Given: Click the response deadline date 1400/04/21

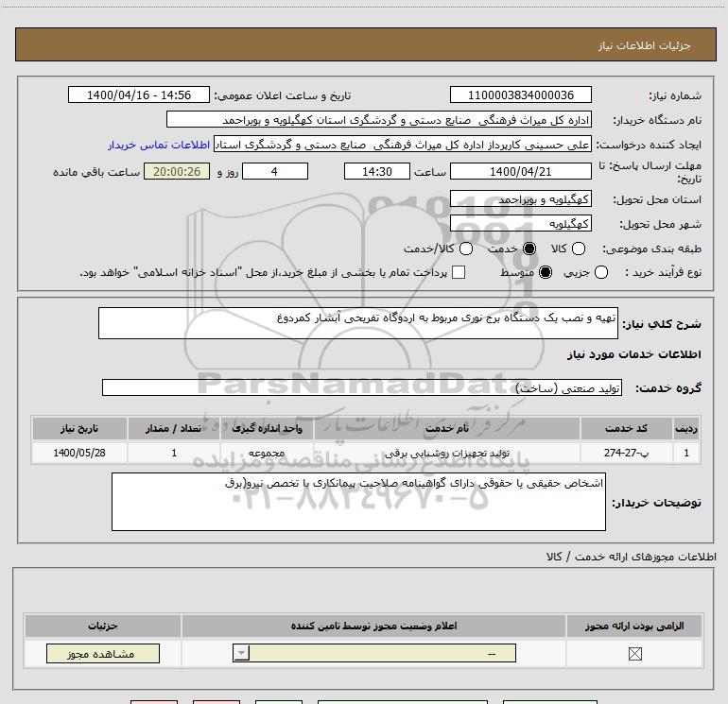Looking at the screenshot, I should click(x=520, y=171).
